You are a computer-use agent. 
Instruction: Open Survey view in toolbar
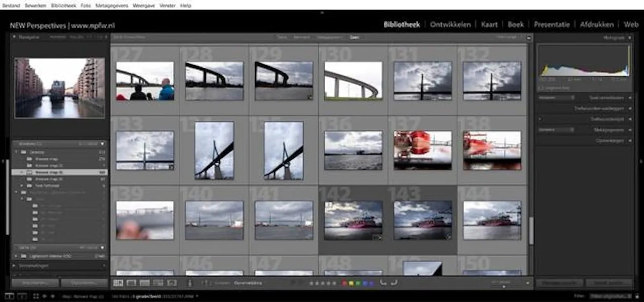158,283
